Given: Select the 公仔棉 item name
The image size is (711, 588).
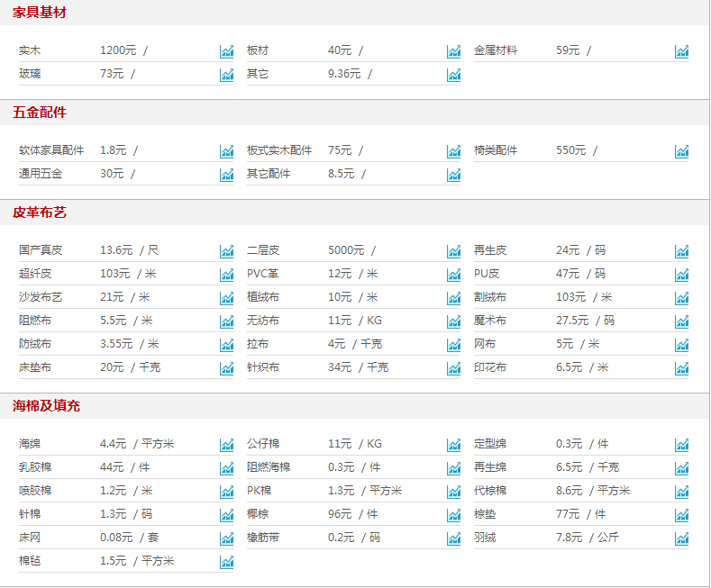Looking at the screenshot, I should coord(263,444).
